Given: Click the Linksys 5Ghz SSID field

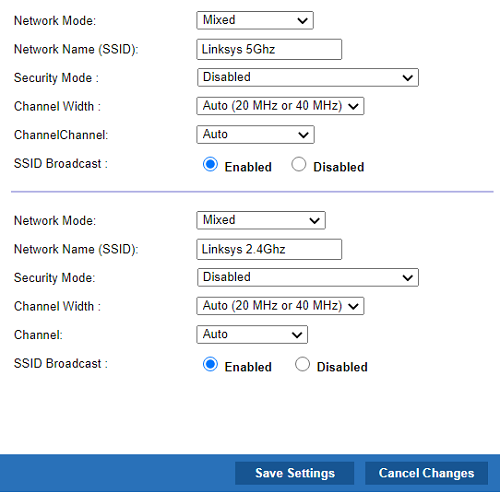Looking at the screenshot, I should [x=269, y=49].
